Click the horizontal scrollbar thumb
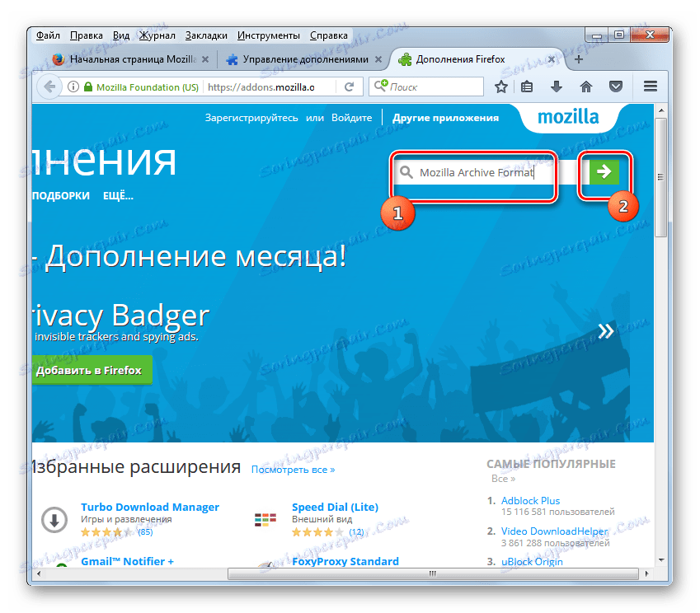Viewport: 700px width, 613px height. pyautogui.click(x=433, y=573)
